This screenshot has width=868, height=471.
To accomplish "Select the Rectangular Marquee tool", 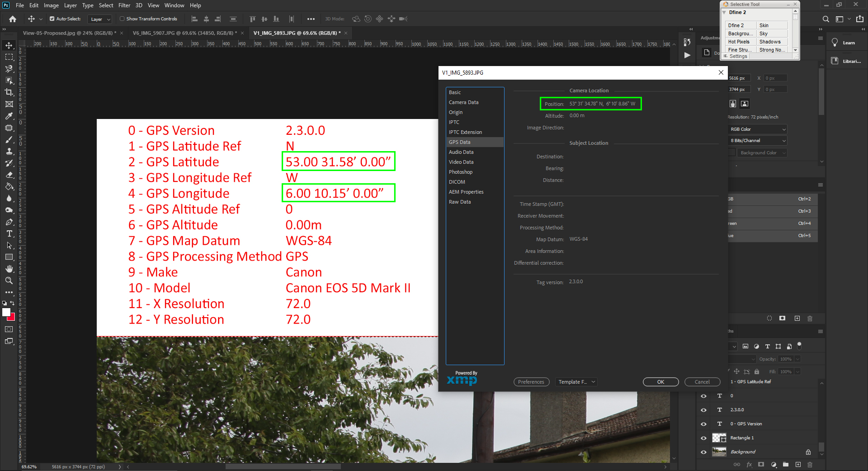I will [x=9, y=57].
